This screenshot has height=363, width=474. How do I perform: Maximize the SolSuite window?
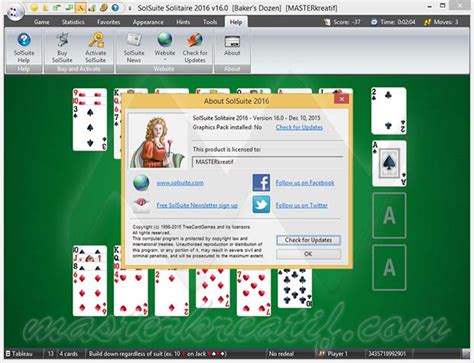[x=443, y=6]
